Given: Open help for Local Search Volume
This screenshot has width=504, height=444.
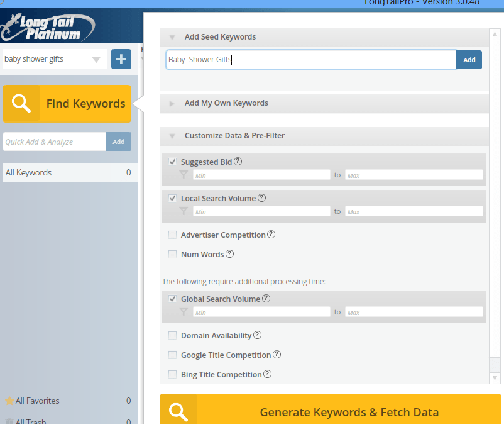Looking at the screenshot, I should tap(262, 198).
